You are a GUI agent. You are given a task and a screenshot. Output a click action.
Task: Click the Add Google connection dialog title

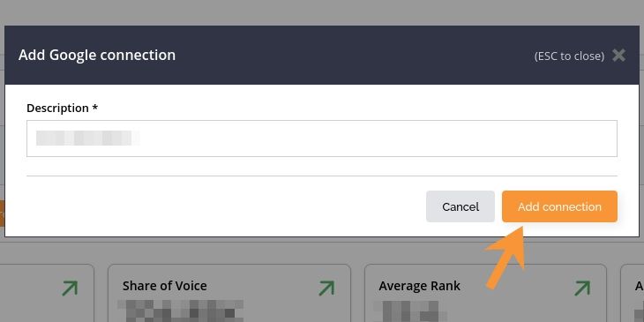click(97, 55)
